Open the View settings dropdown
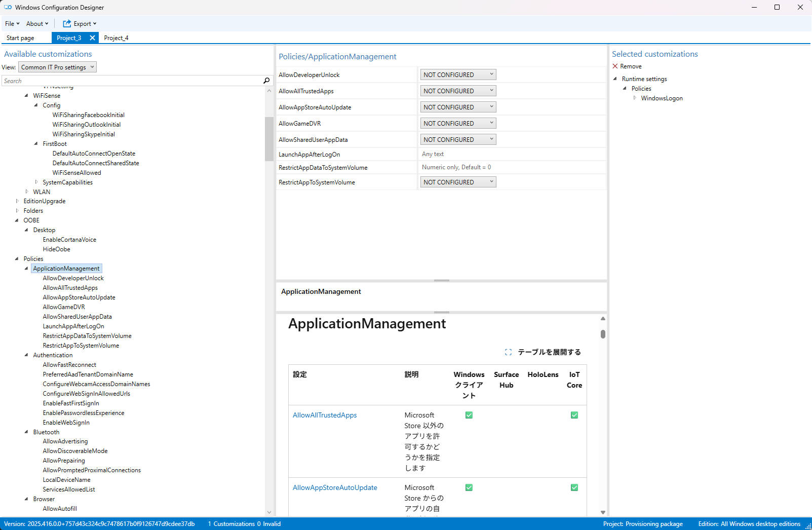Screen dimensions: 812x530 pyautogui.click(x=57, y=67)
